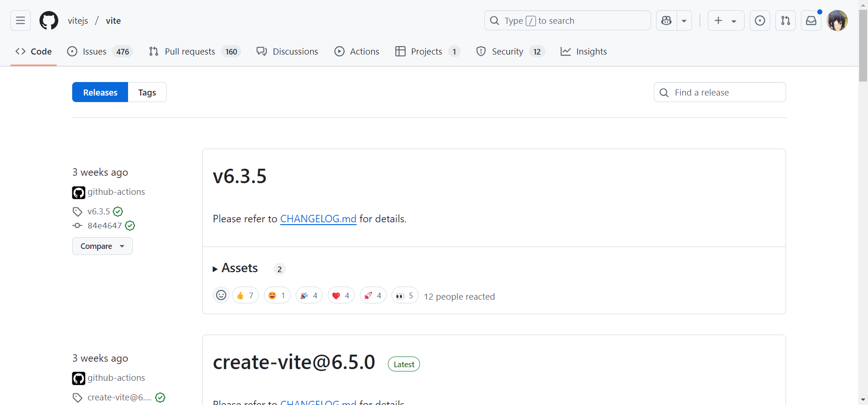
Task: Open the Pull requests tab
Action: point(195,51)
